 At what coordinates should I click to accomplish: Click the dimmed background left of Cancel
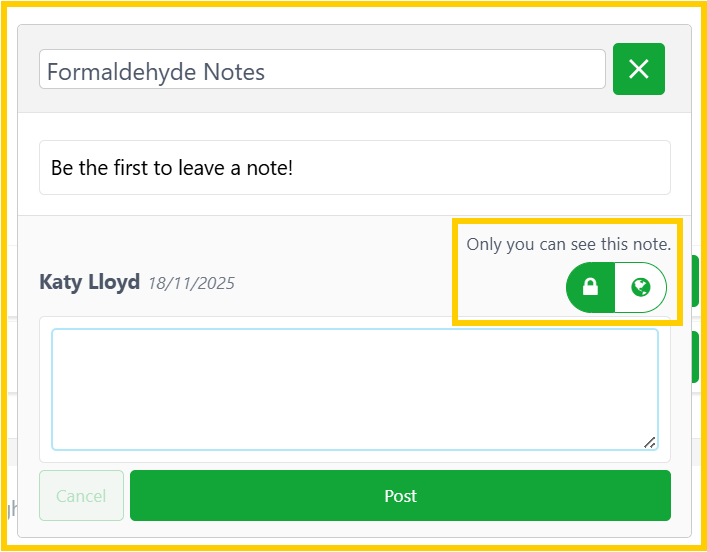tap(9, 500)
